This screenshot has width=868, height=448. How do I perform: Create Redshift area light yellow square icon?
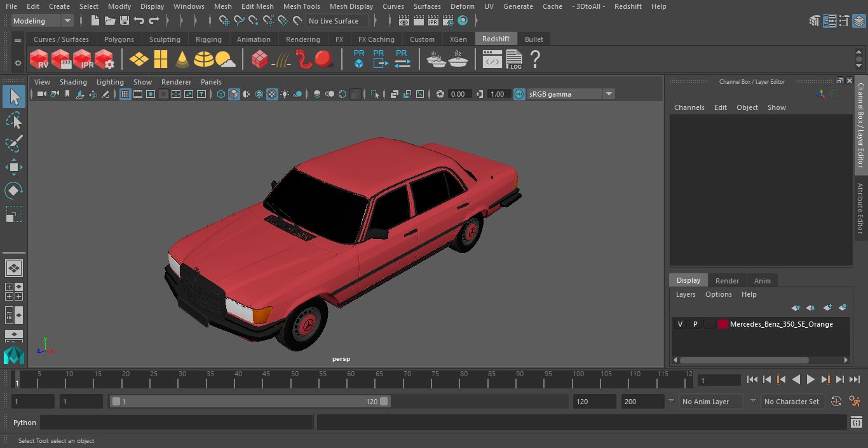161,60
